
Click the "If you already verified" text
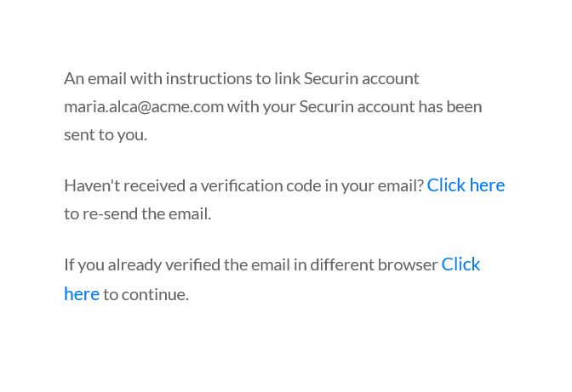[142, 264]
